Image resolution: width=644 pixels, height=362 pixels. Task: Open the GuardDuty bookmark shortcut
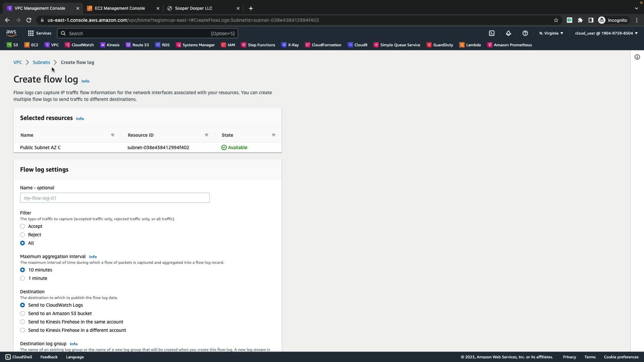coord(440,45)
